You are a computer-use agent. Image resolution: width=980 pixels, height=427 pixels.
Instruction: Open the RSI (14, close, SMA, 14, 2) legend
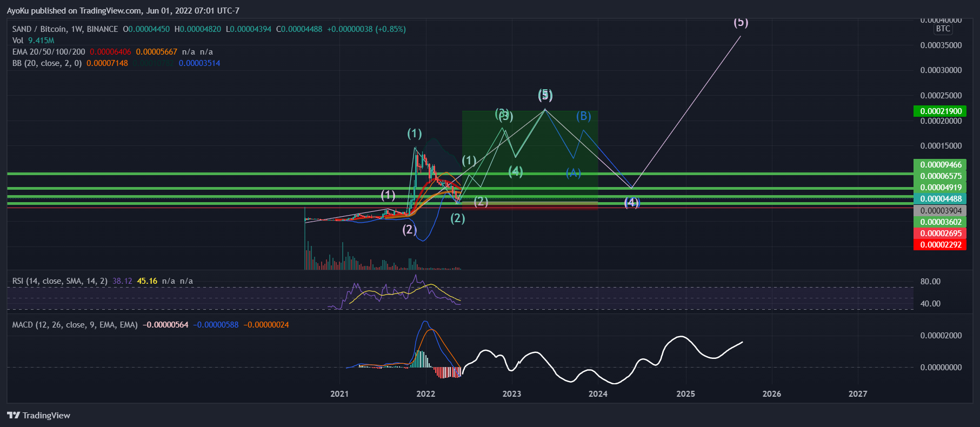point(60,281)
